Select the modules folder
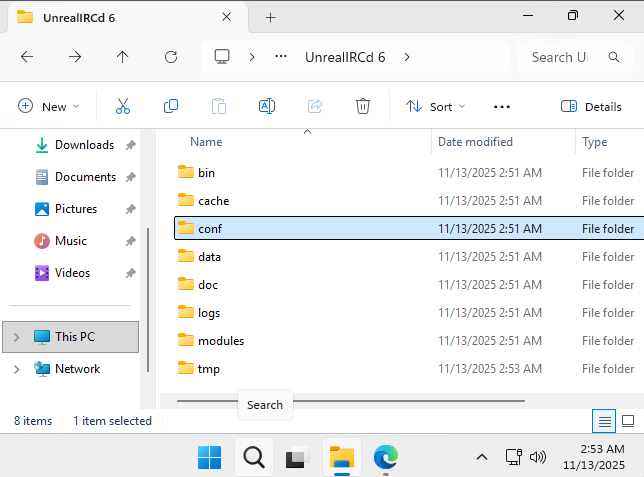 pyautogui.click(x=221, y=341)
